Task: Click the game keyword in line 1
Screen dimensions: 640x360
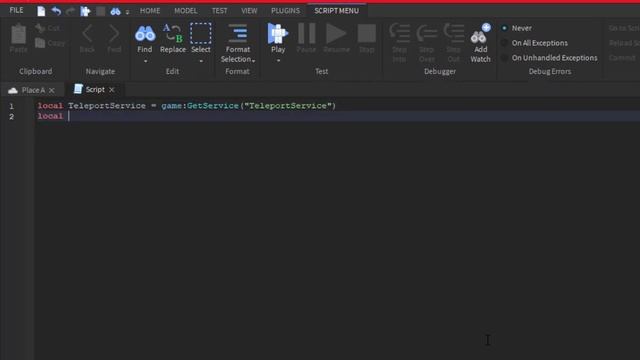Action: click(x=171, y=106)
